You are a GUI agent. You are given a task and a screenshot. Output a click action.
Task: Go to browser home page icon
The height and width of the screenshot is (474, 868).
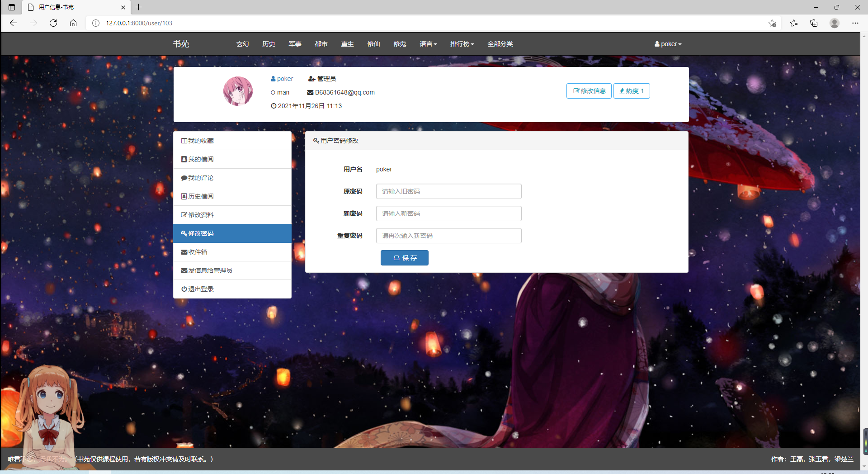tap(73, 23)
